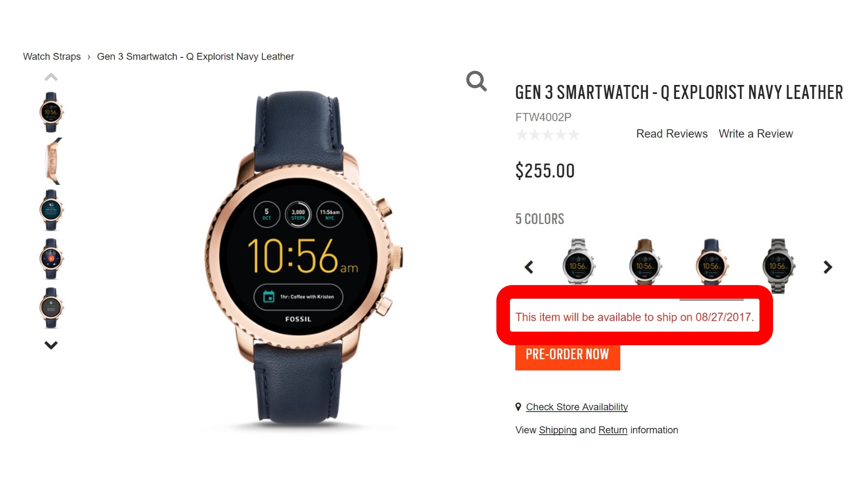The width and height of the screenshot is (868, 488).
Task: Open Check Store Availability link
Action: 577,407
